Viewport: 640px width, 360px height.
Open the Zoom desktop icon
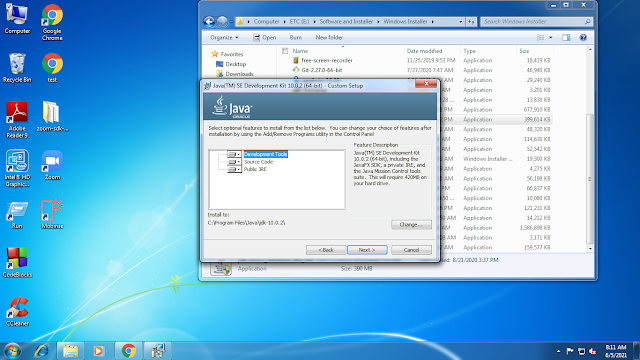52,165
